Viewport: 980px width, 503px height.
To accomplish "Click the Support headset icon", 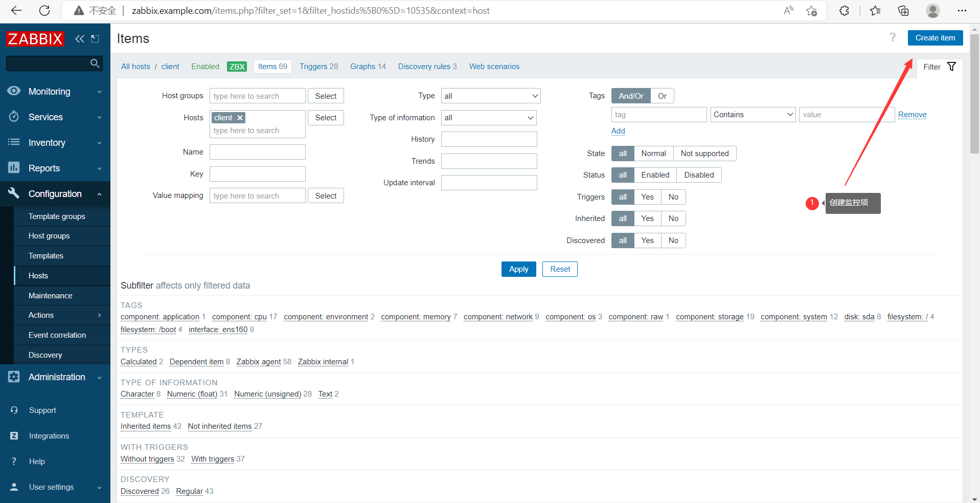I will pos(14,410).
